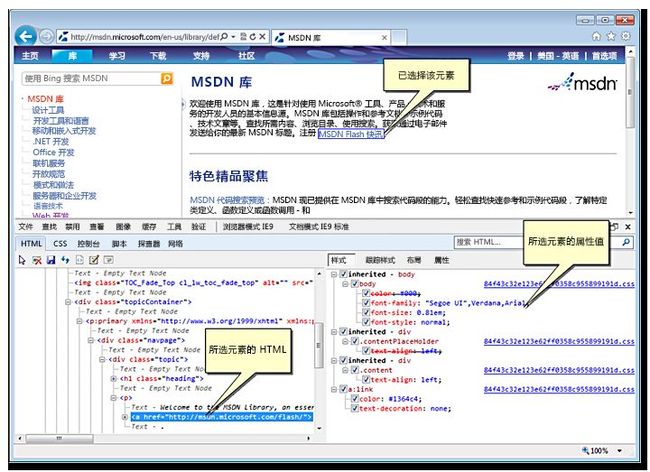The height and width of the screenshot is (472, 650).
Task: Switch to the CSS tab
Action: 60,244
